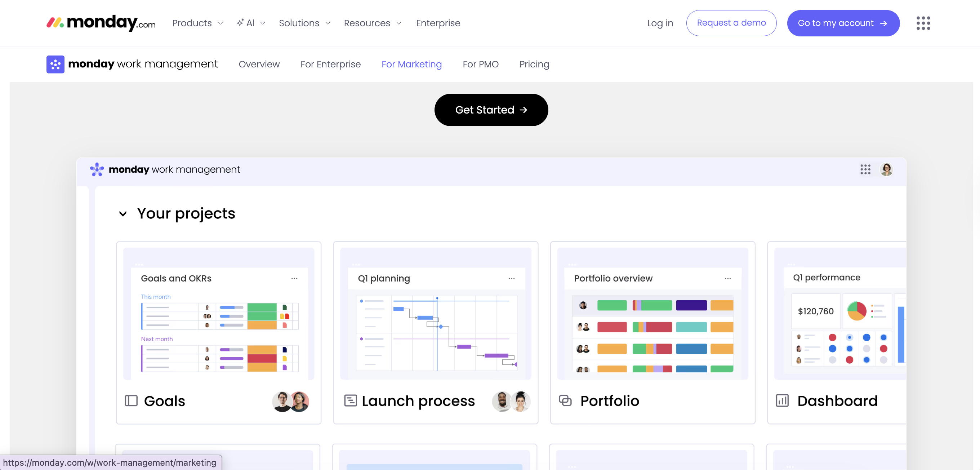Collapse the Your projects section

(x=123, y=214)
